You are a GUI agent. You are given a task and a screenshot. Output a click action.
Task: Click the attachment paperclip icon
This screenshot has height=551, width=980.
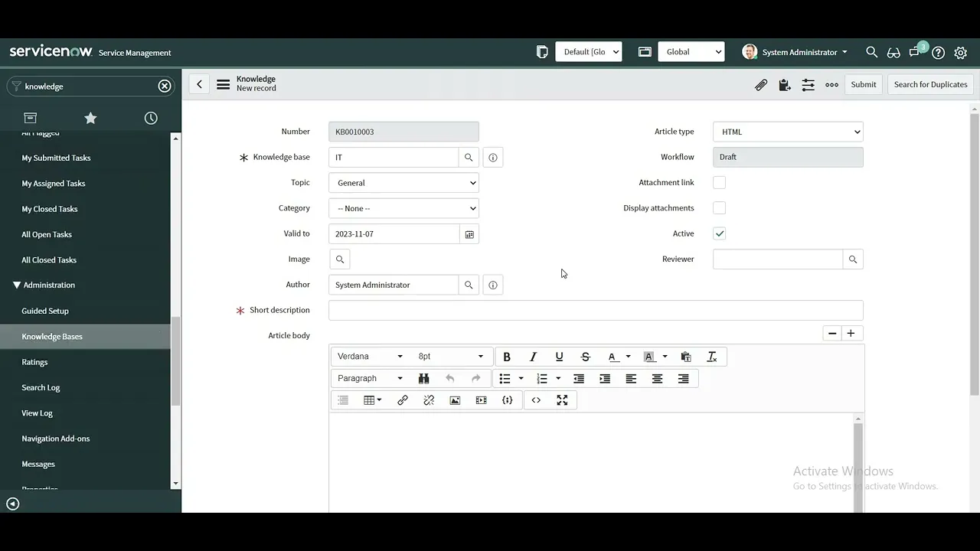tap(761, 85)
